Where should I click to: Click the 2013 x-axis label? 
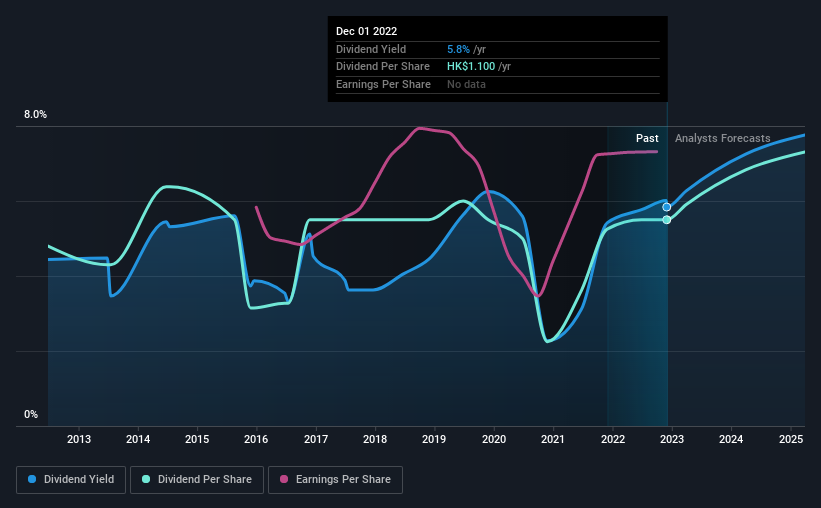tap(79, 439)
